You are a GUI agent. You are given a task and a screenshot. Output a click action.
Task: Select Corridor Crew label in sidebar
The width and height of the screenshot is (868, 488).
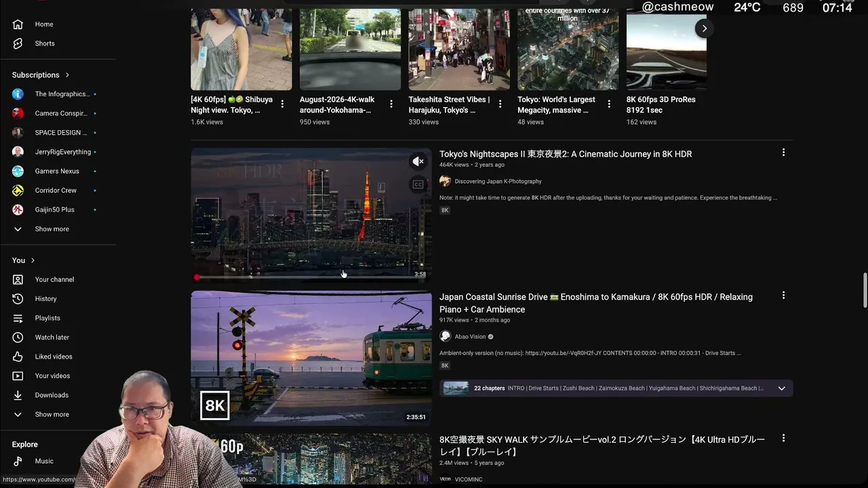pos(56,190)
